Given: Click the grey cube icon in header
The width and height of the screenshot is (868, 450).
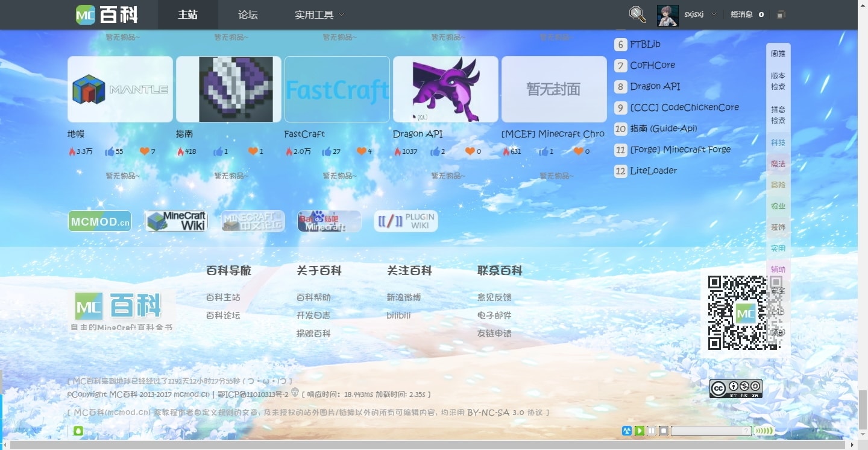Looking at the screenshot, I should (781, 15).
